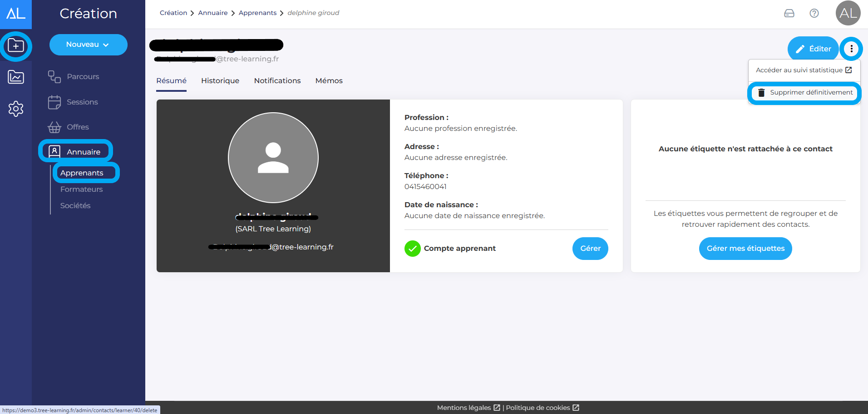Open the statistics chart sidebar icon
Image resolution: width=868 pixels, height=414 pixels.
click(x=16, y=77)
